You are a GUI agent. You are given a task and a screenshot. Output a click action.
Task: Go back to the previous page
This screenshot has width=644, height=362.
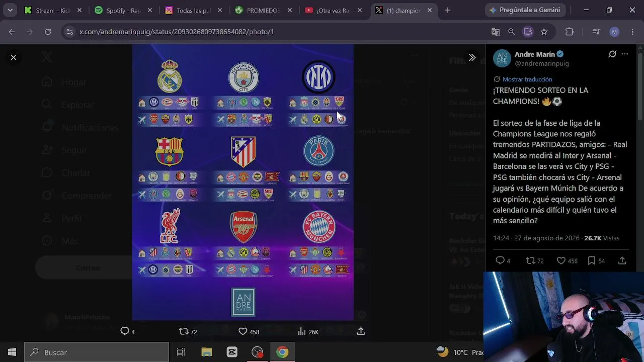pos(12,32)
